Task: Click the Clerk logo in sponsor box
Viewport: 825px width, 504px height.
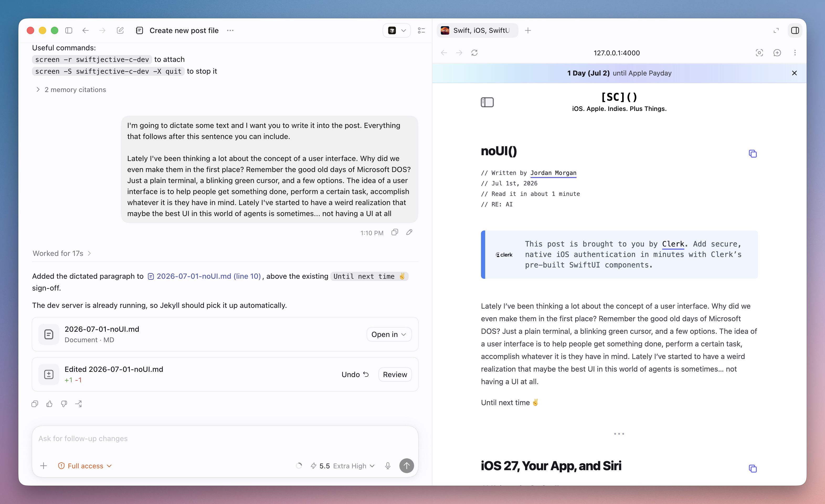Action: coord(504,255)
